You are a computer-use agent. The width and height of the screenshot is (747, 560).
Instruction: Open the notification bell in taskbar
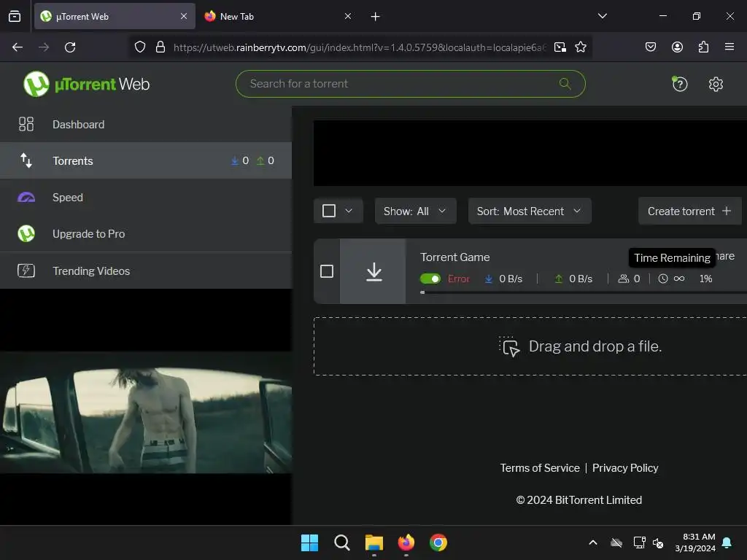(727, 542)
